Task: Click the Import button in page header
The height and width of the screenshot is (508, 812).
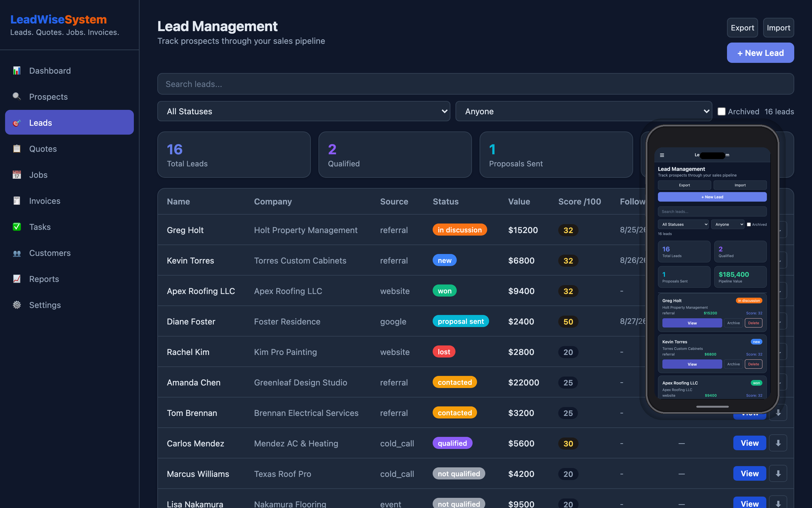Action: coord(778,28)
